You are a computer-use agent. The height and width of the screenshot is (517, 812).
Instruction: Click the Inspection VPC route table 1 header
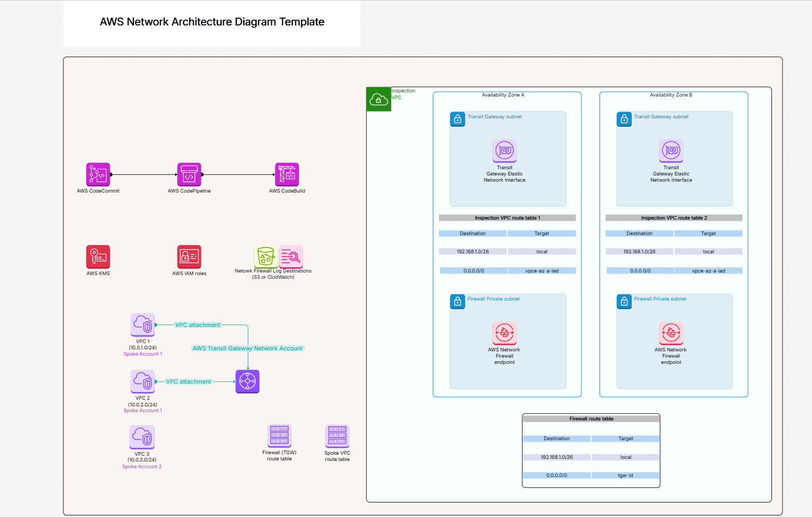(507, 218)
